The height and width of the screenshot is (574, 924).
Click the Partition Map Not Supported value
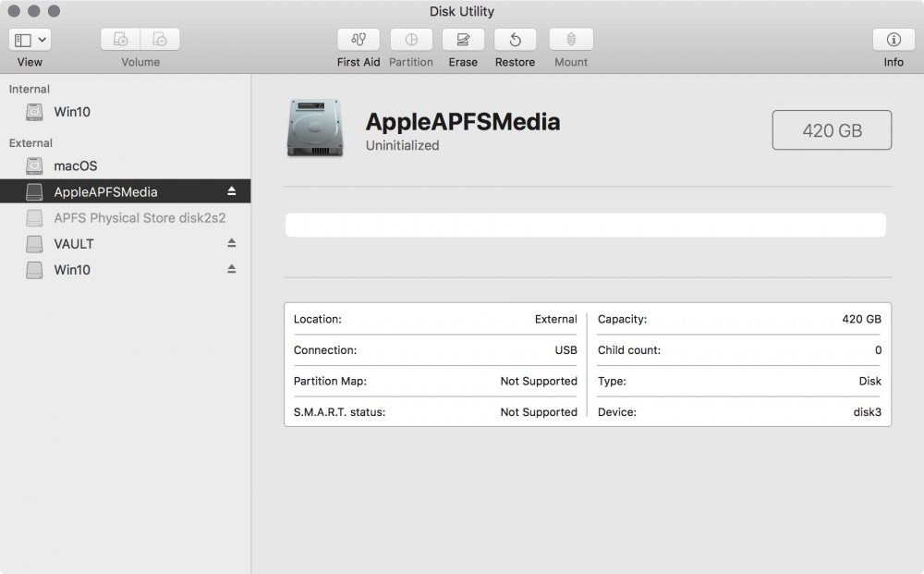tap(539, 382)
